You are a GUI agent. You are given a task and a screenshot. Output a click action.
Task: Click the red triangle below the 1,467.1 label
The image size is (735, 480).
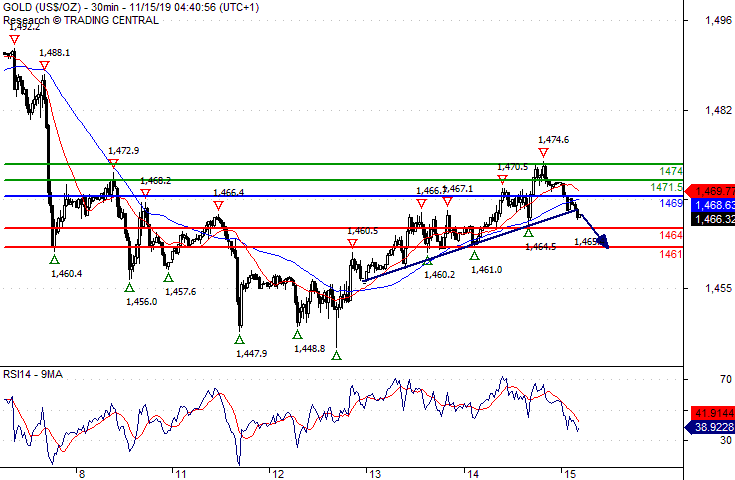point(448,202)
